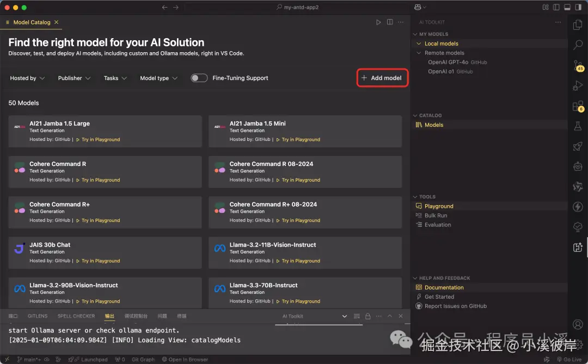Toggle the Fine-Tuning Support switch
Screen dimensions: 588x364
[x=199, y=78]
